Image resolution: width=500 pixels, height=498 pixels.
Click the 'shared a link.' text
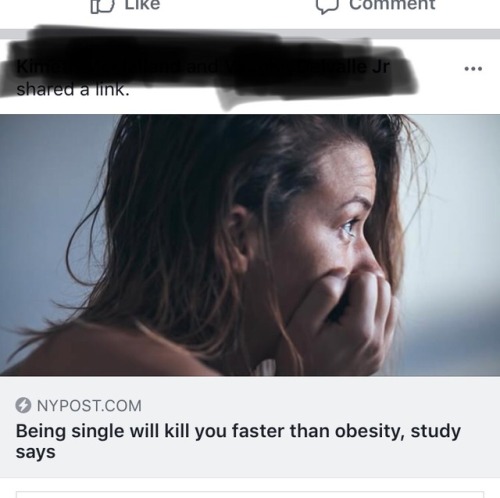pyautogui.click(x=73, y=90)
